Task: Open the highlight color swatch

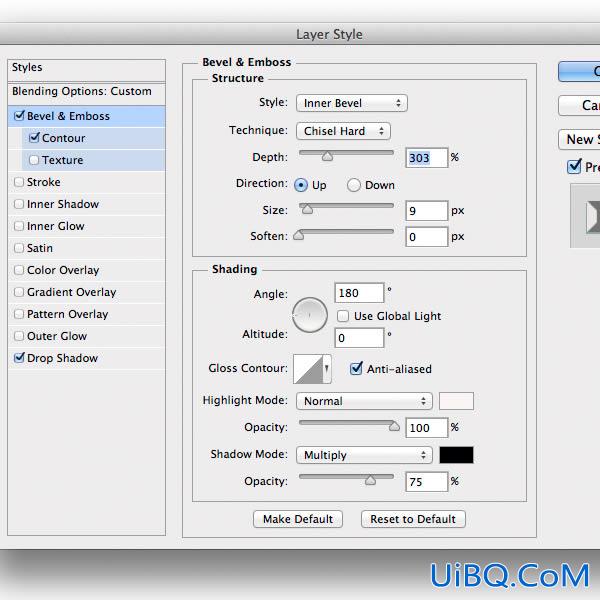Action: coord(456,401)
